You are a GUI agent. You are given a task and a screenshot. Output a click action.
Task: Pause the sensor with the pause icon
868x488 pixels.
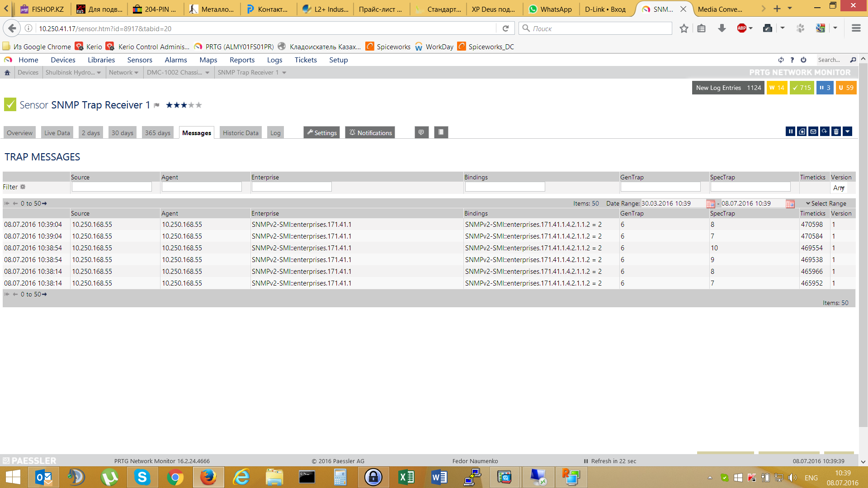point(790,131)
